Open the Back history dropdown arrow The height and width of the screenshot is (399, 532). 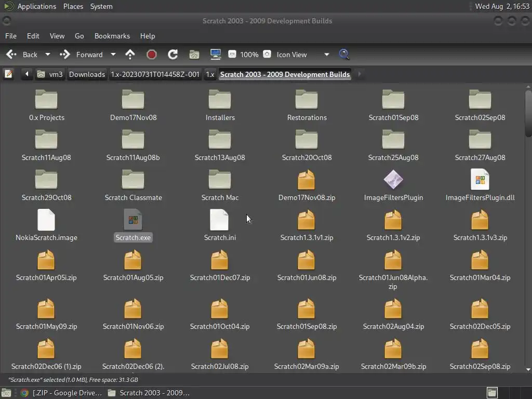coord(48,55)
